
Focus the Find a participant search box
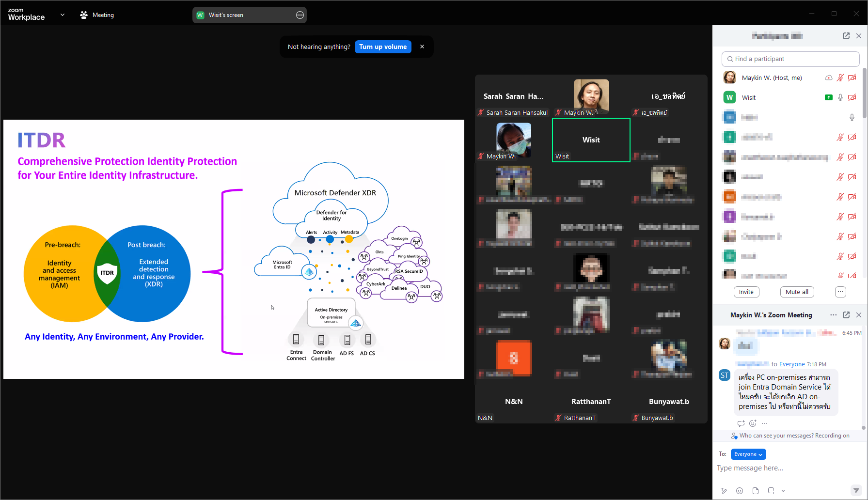pos(790,59)
